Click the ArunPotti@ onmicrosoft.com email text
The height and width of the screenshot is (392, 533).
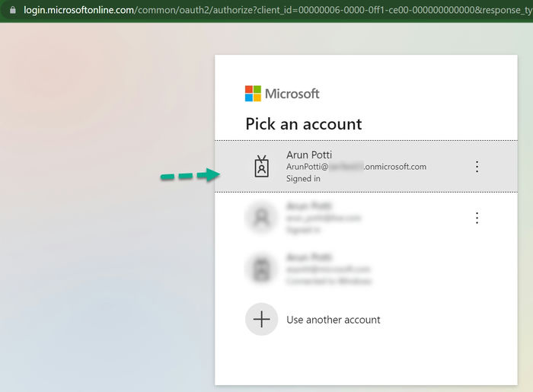356,167
